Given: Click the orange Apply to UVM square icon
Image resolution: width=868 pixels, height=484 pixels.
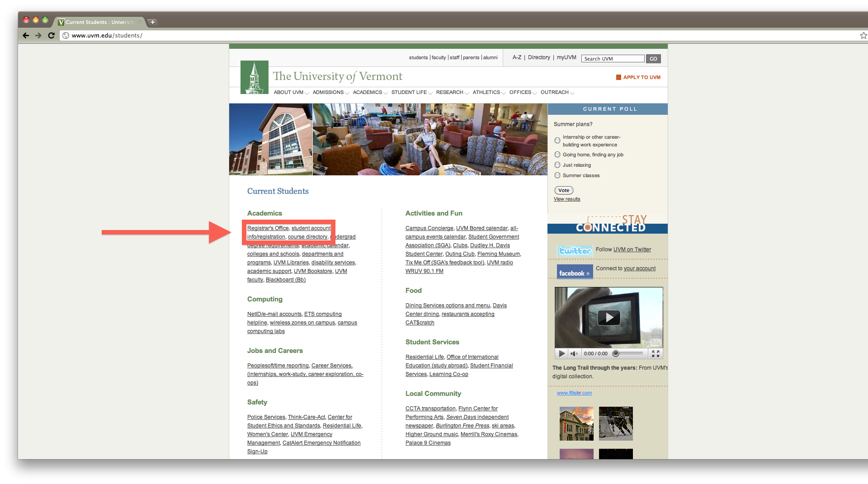Looking at the screenshot, I should [618, 77].
